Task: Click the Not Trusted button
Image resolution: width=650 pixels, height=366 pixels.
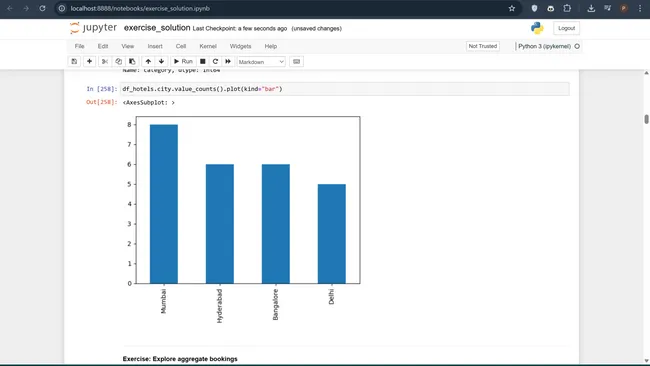Action: click(483, 46)
